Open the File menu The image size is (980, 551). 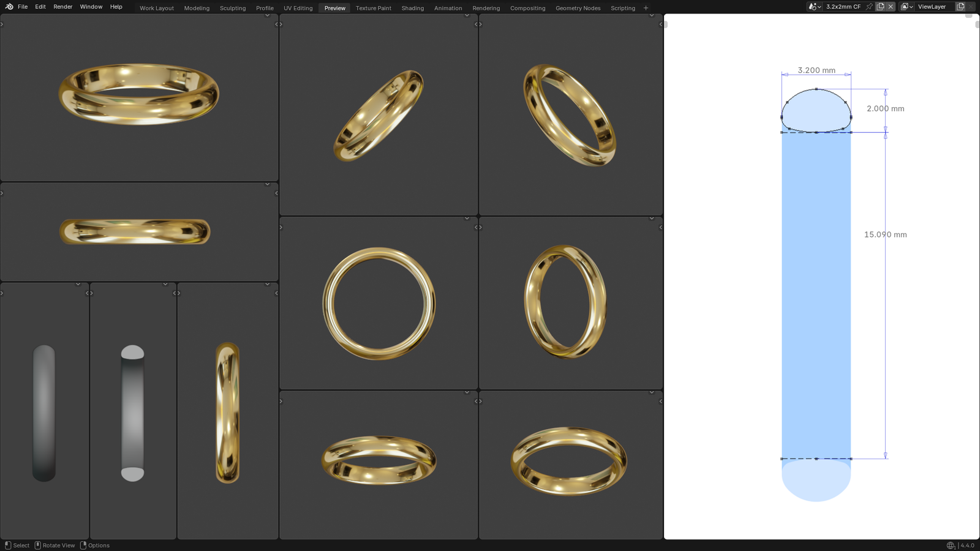click(23, 7)
